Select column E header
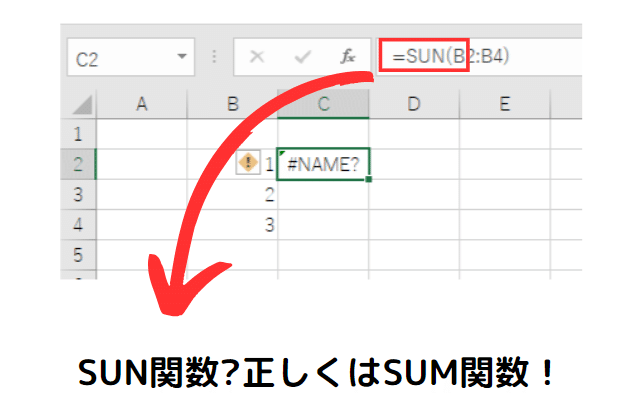Image resolution: width=641 pixels, height=393 pixels. tap(505, 104)
